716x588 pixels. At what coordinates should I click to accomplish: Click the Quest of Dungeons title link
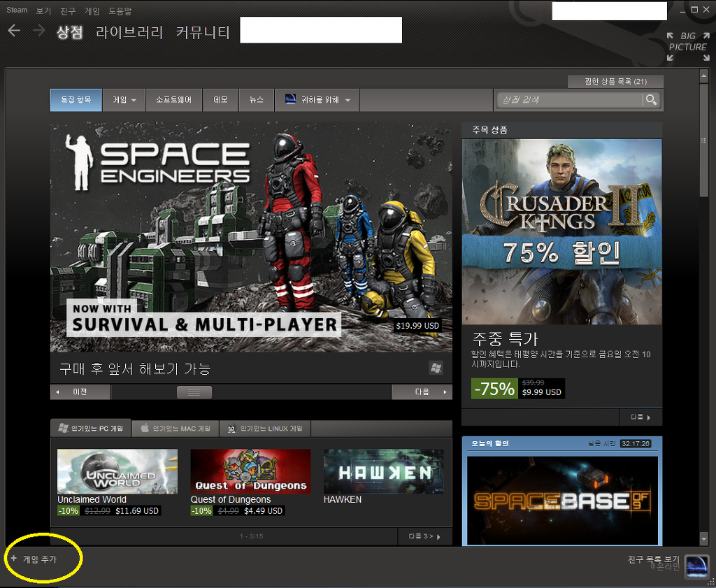[231, 500]
